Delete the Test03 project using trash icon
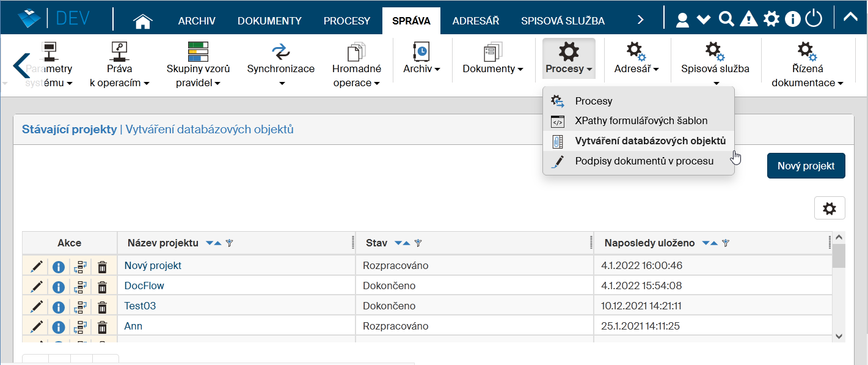This screenshot has width=868, height=365. coord(103,306)
